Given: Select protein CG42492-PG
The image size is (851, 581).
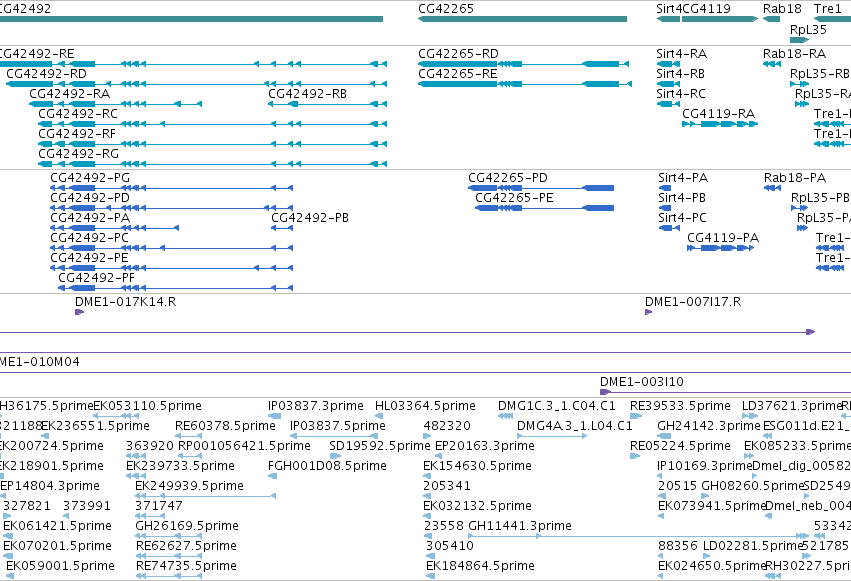Looking at the screenshot, I should [x=172, y=188].
